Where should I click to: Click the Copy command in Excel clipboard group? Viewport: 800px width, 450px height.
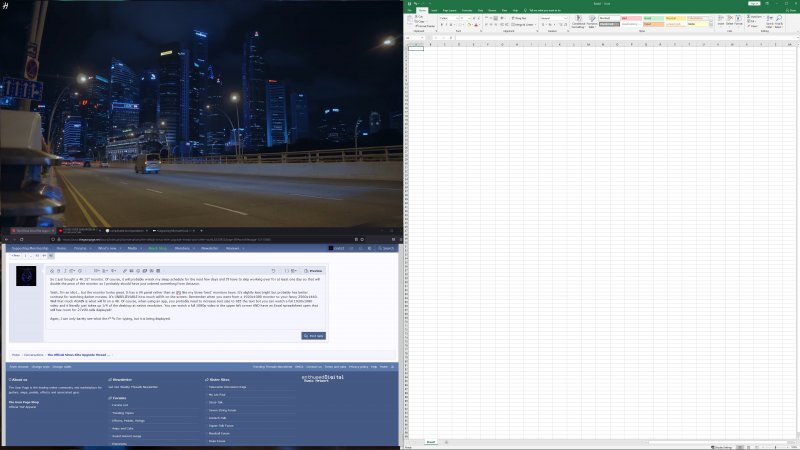(420, 21)
